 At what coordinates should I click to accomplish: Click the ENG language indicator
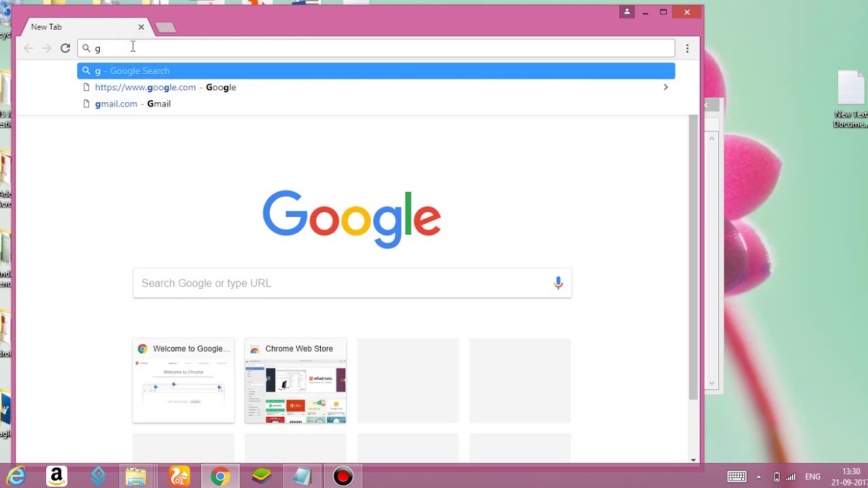(812, 476)
